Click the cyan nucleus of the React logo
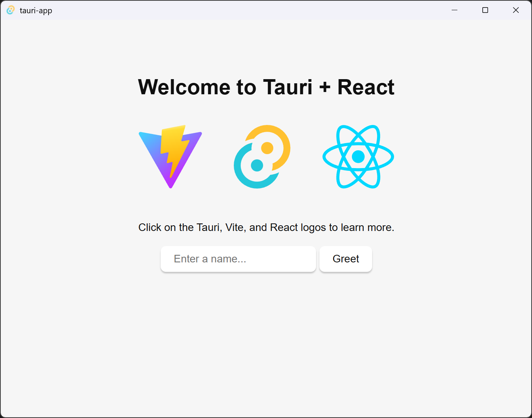 tap(358, 156)
